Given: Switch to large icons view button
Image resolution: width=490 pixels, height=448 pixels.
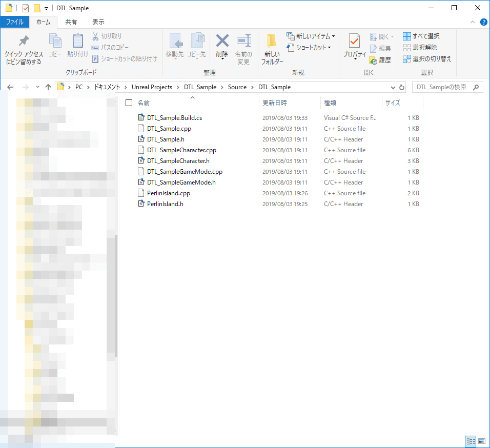Looking at the screenshot, I should [482, 441].
